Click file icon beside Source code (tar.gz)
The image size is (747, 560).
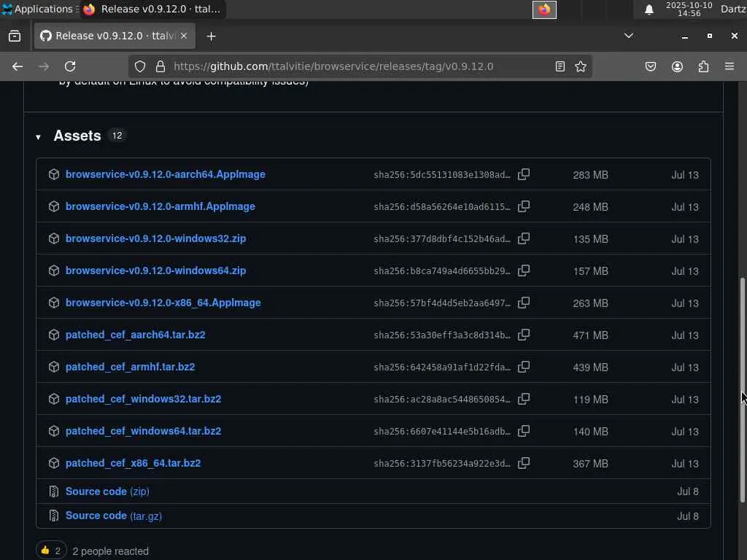(54, 516)
